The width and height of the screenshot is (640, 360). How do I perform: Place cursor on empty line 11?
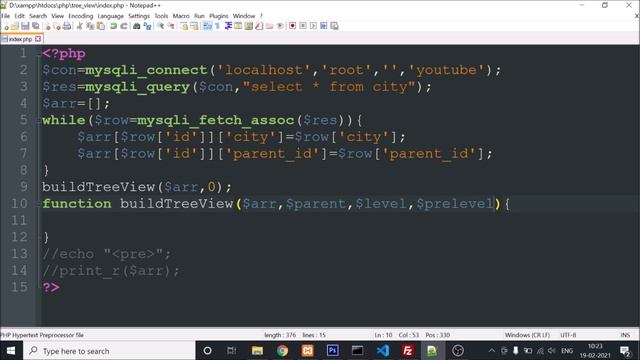339,220
